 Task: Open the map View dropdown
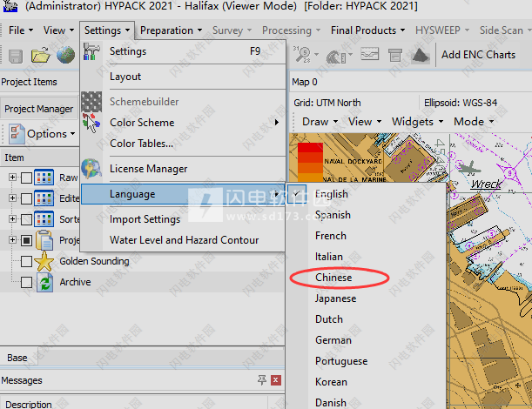pyautogui.click(x=365, y=122)
